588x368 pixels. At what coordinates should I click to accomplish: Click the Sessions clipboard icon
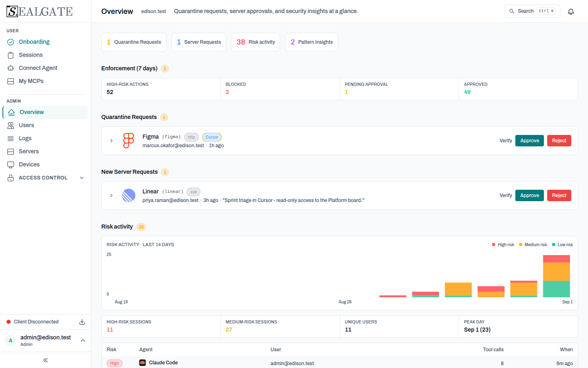[x=11, y=55]
